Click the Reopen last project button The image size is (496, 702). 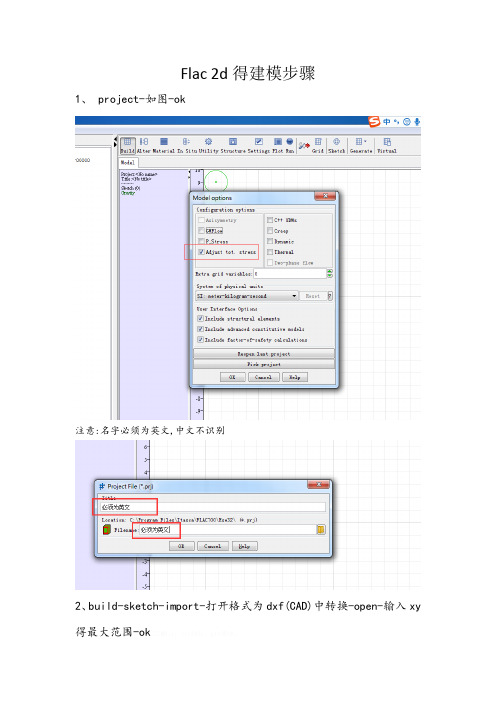264,354
